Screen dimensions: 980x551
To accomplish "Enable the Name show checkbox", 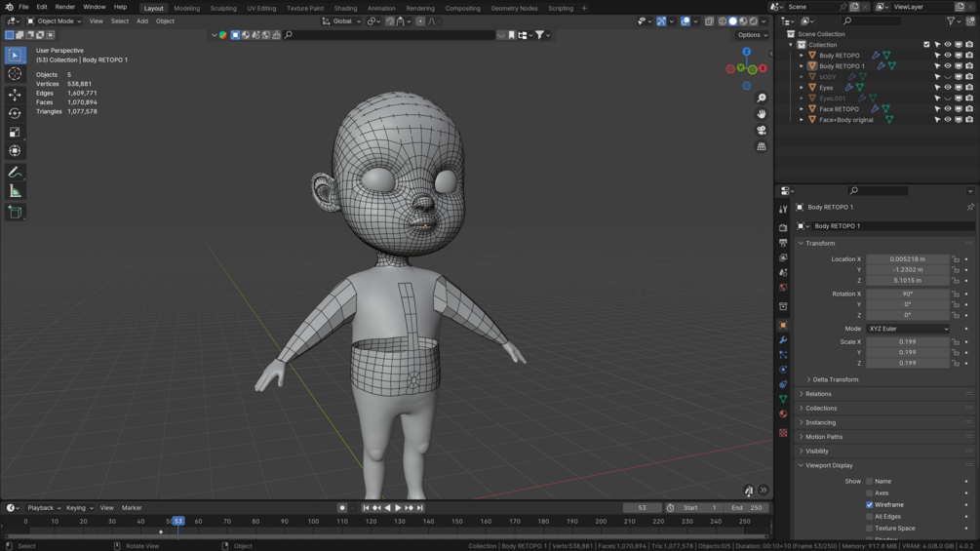I will tap(870, 481).
